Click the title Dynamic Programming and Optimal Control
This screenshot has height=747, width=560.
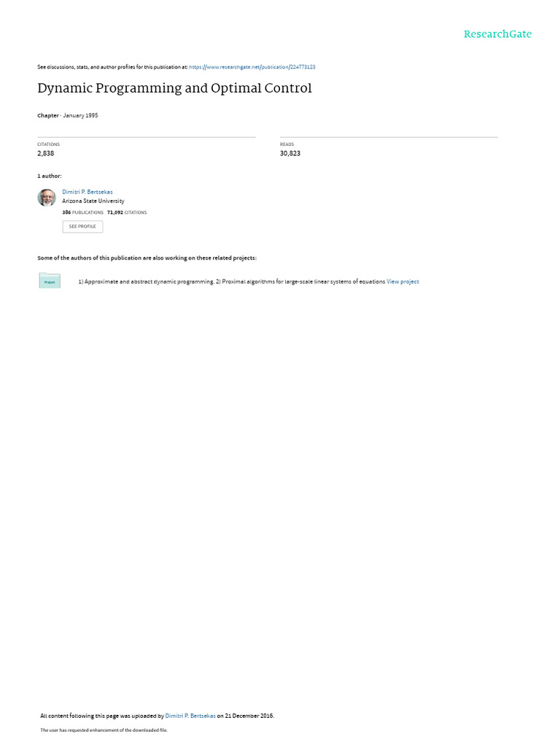(x=174, y=88)
